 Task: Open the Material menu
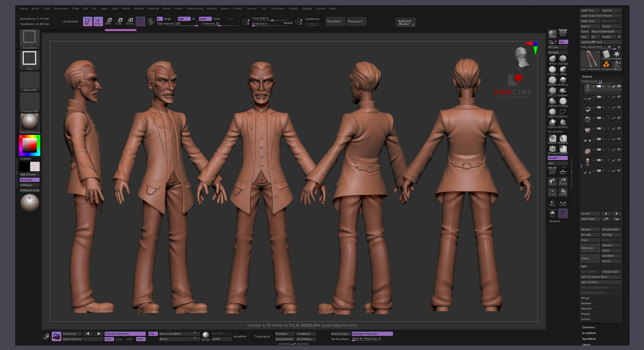[x=153, y=8]
